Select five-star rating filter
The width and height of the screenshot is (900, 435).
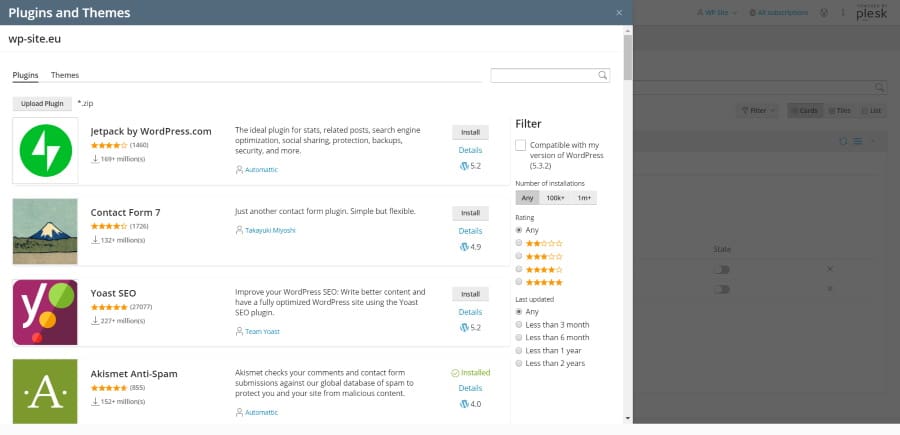(x=519, y=282)
